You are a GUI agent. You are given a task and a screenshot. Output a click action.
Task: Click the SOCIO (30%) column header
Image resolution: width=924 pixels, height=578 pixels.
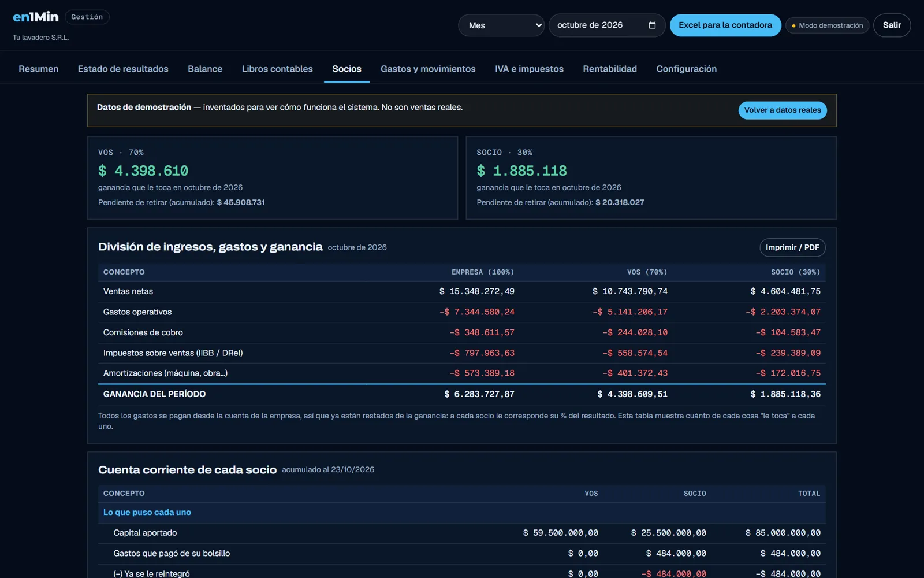click(x=796, y=272)
